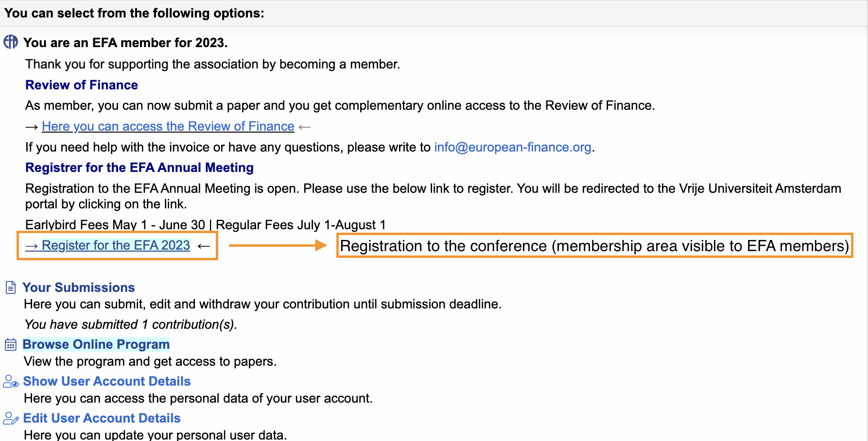Viewport: 868px width, 441px height.
Task: Click the calendar icon beside Browse Online Program
Action: [x=11, y=345]
